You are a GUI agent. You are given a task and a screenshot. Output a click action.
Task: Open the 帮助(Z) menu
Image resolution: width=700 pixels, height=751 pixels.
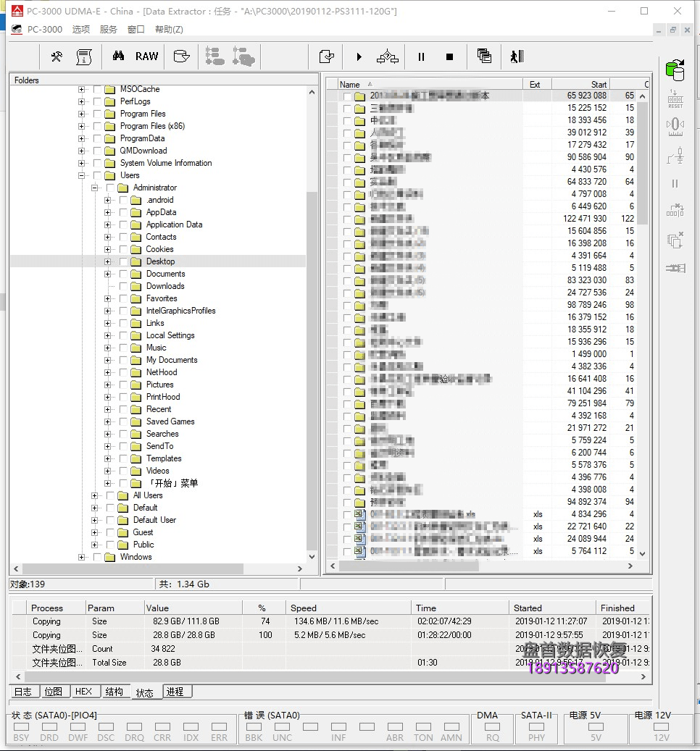coord(169,30)
